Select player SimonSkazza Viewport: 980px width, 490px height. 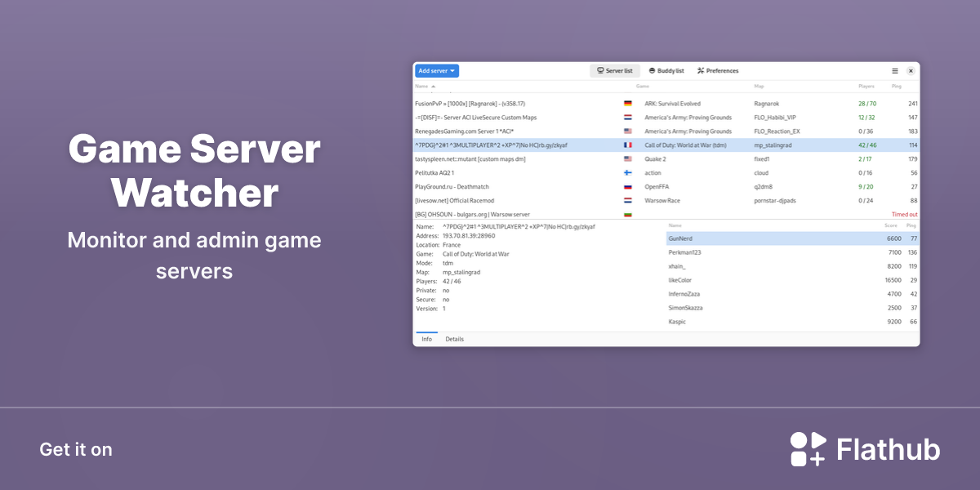pyautogui.click(x=792, y=308)
